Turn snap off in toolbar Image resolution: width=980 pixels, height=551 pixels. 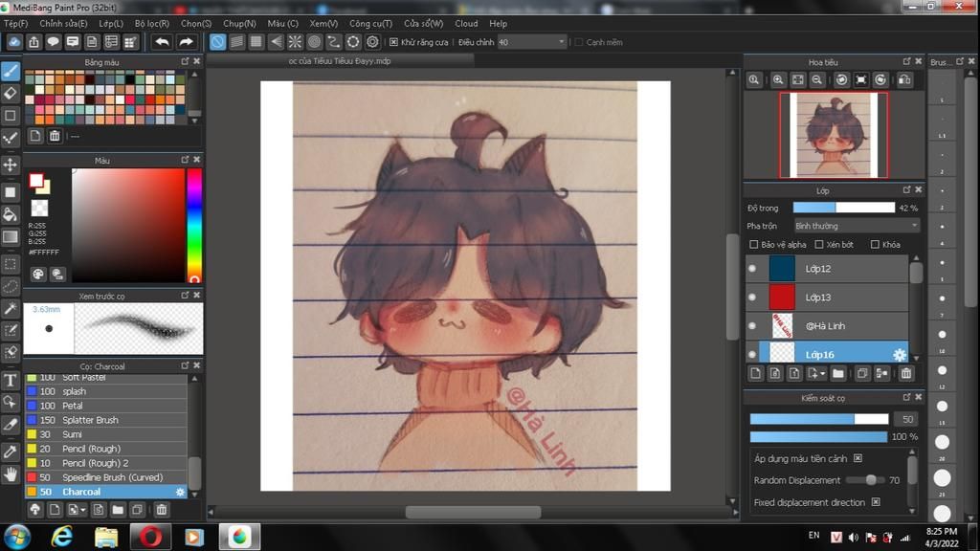[x=217, y=42]
